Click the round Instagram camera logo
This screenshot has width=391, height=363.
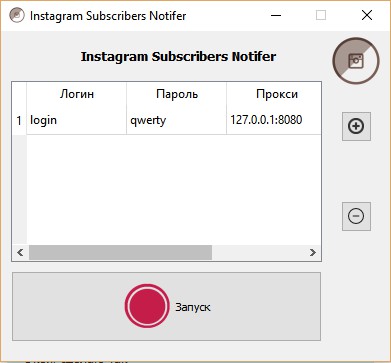click(x=356, y=61)
